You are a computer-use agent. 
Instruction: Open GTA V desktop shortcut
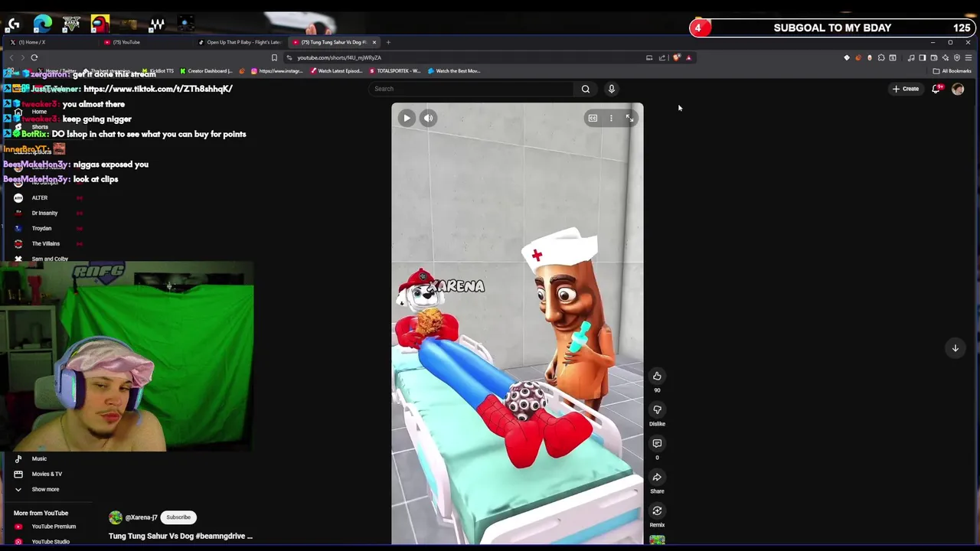click(71, 24)
